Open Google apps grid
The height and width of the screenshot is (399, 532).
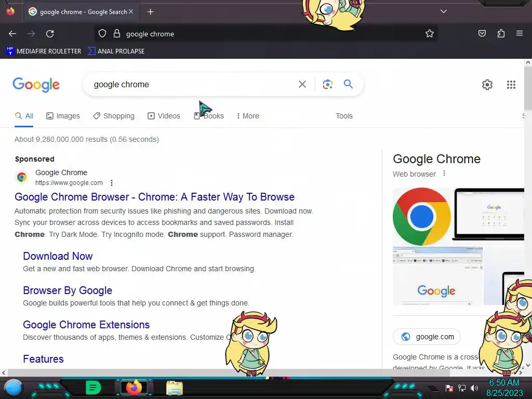point(511,85)
